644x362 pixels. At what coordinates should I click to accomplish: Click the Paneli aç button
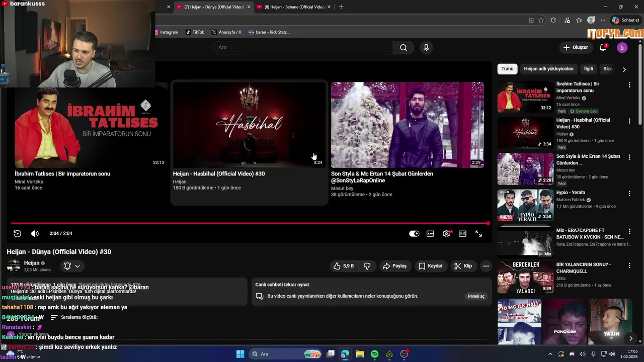tap(476, 296)
